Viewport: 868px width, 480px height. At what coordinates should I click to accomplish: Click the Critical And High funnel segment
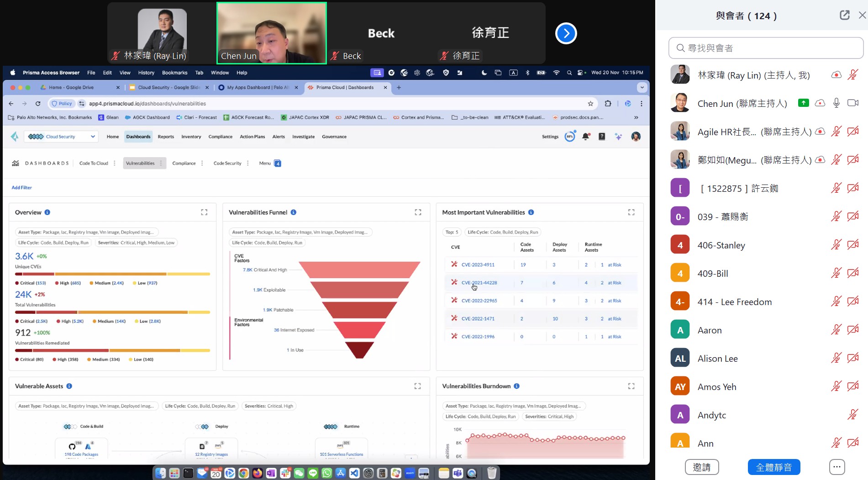(359, 270)
